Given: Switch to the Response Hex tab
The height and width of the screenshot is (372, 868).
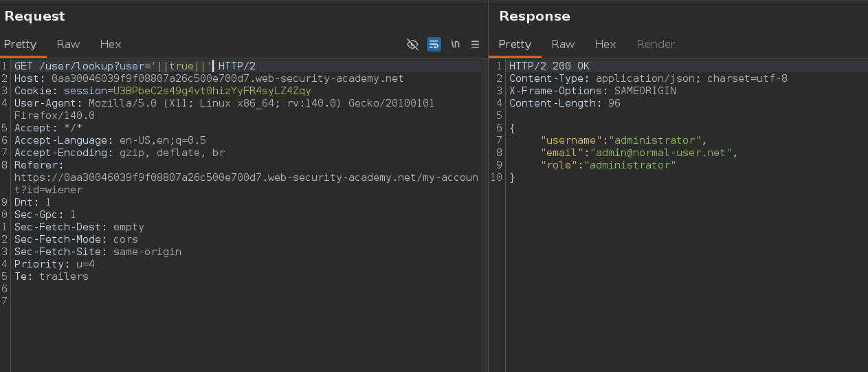Looking at the screenshot, I should click(605, 44).
